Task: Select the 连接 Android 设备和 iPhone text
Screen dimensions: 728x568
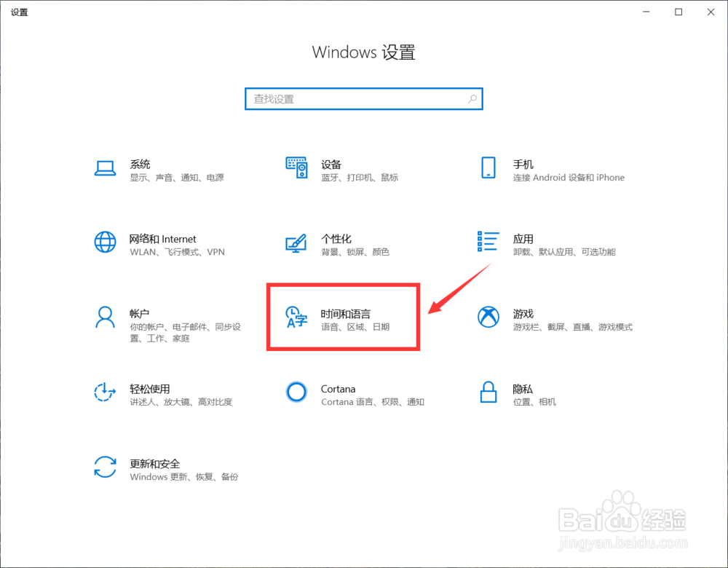Action: point(566,177)
